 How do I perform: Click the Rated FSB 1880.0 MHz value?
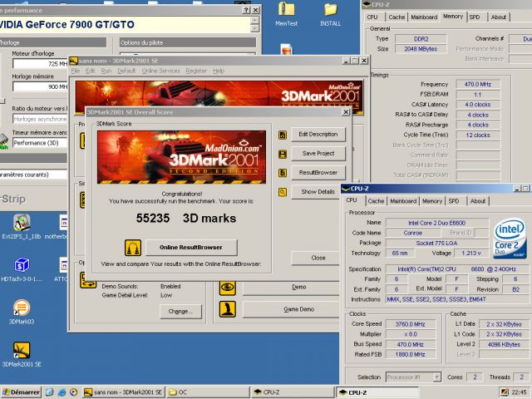(410, 354)
